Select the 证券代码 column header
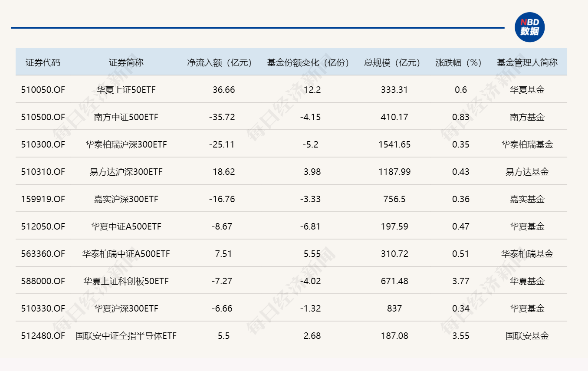Viewport: 588px width, 371px height. 43,62
